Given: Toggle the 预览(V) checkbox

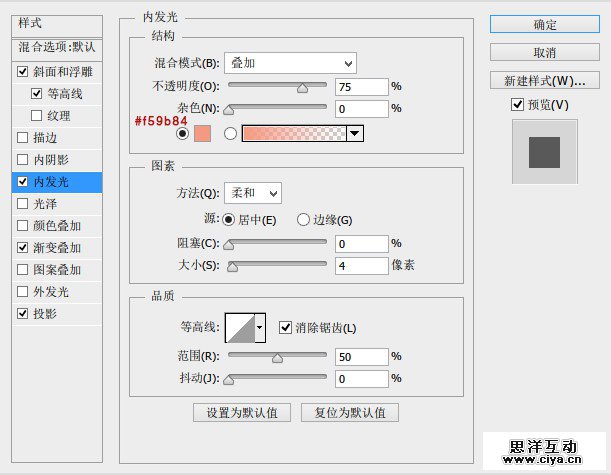Looking at the screenshot, I should point(517,104).
